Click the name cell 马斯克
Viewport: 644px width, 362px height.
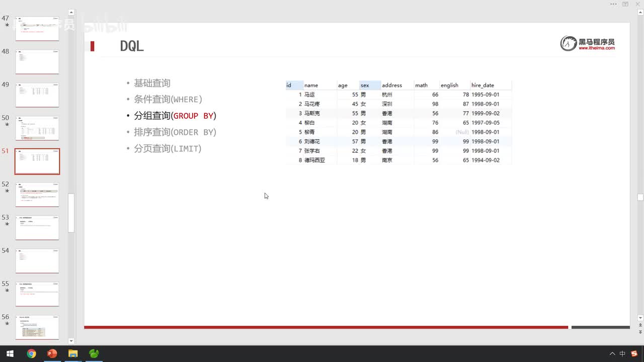(x=312, y=114)
